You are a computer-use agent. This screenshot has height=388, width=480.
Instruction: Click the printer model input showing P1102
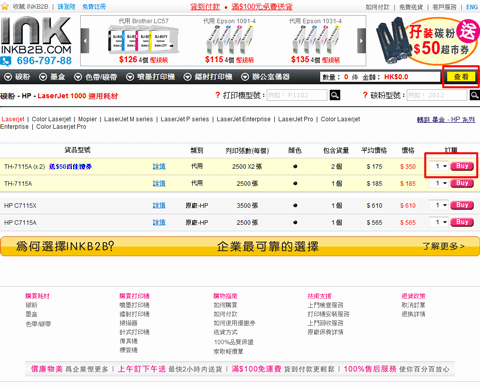pos(297,95)
